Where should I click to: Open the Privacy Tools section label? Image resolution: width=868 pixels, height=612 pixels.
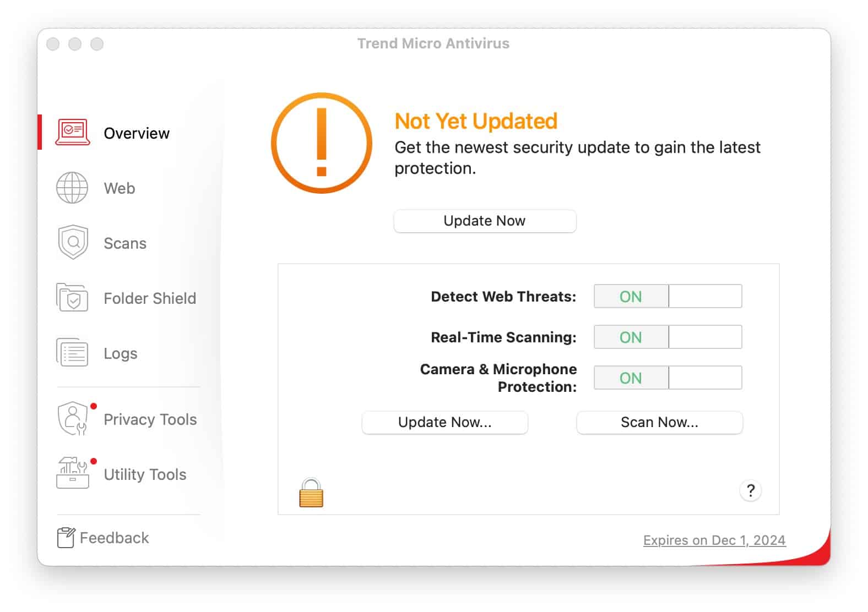[x=150, y=419]
